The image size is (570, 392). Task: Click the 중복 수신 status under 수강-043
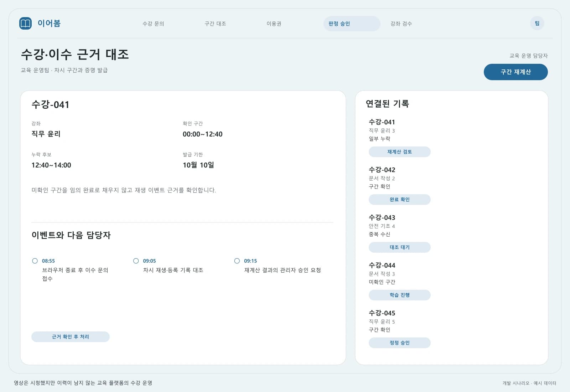coord(379,234)
